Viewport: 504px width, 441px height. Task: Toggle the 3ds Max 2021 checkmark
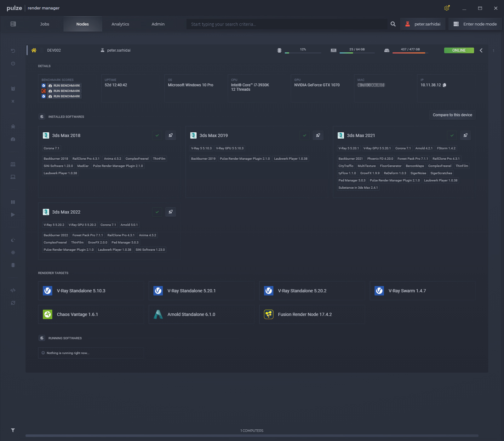click(x=452, y=135)
